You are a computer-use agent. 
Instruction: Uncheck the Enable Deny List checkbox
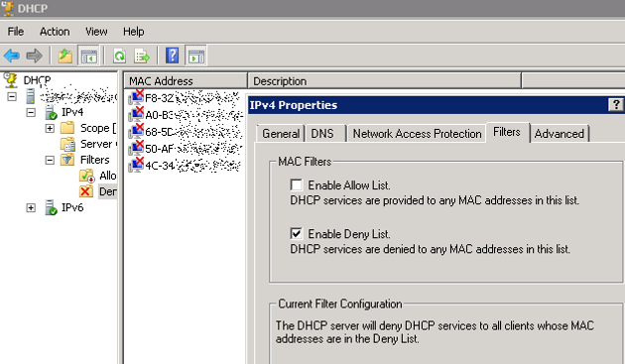(297, 234)
